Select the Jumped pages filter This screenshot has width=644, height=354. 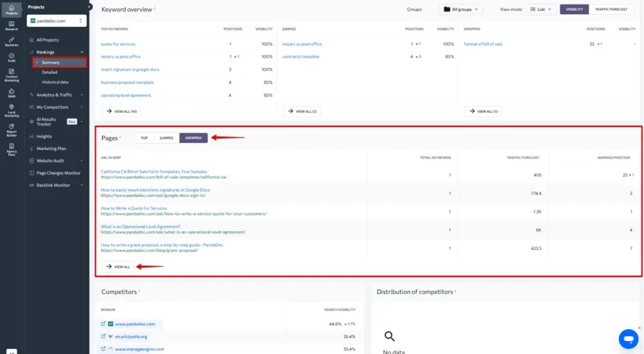(x=166, y=138)
